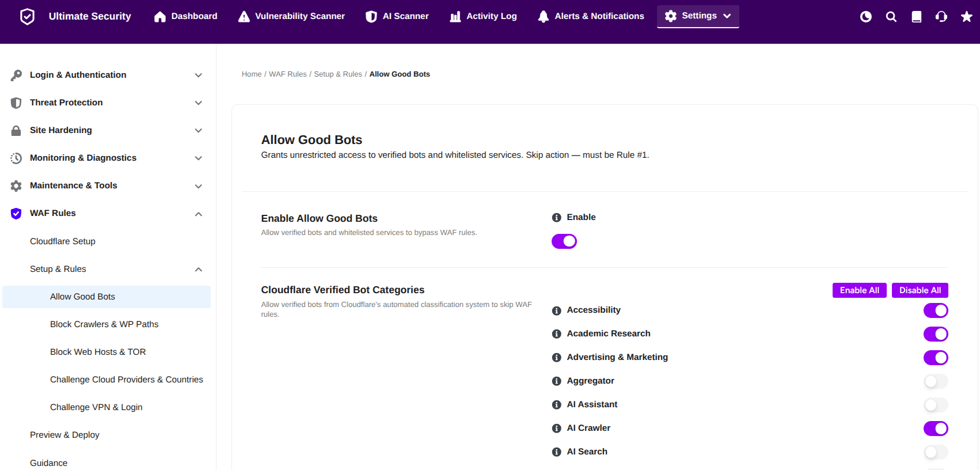Go to Setup & Rules breadcrumb link
This screenshot has width=980, height=470.
(338, 74)
